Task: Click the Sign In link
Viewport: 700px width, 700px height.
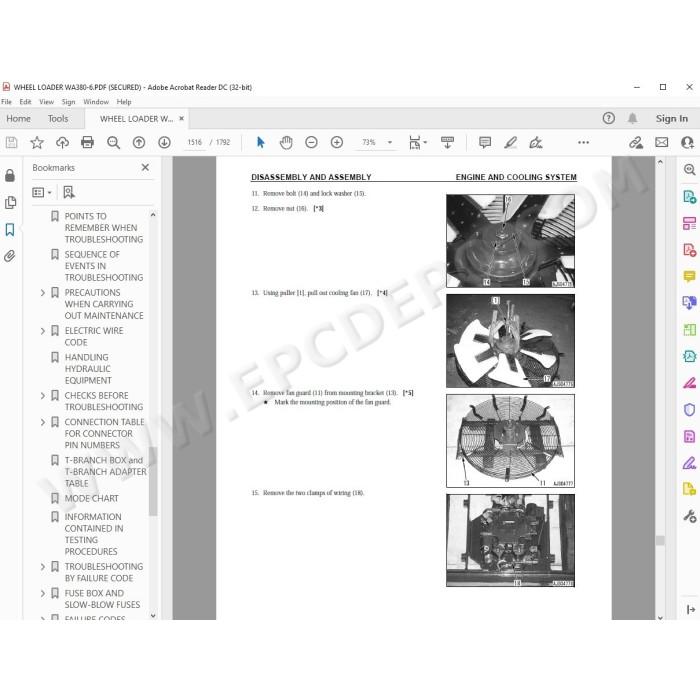Action: pos(671,118)
